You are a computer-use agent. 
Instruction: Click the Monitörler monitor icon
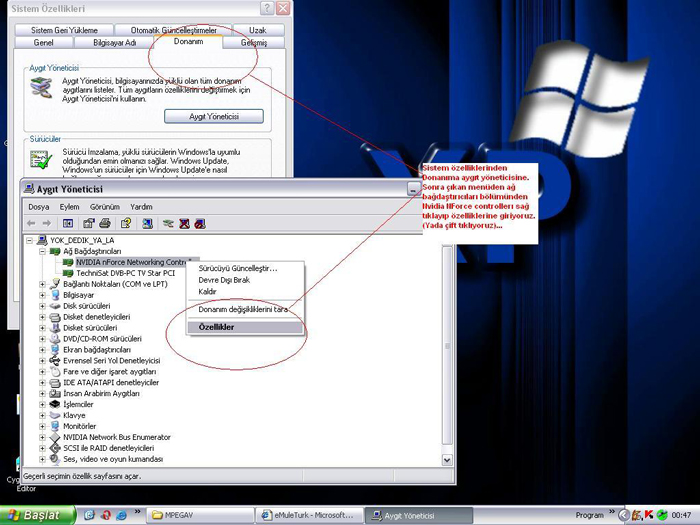tap(55, 426)
